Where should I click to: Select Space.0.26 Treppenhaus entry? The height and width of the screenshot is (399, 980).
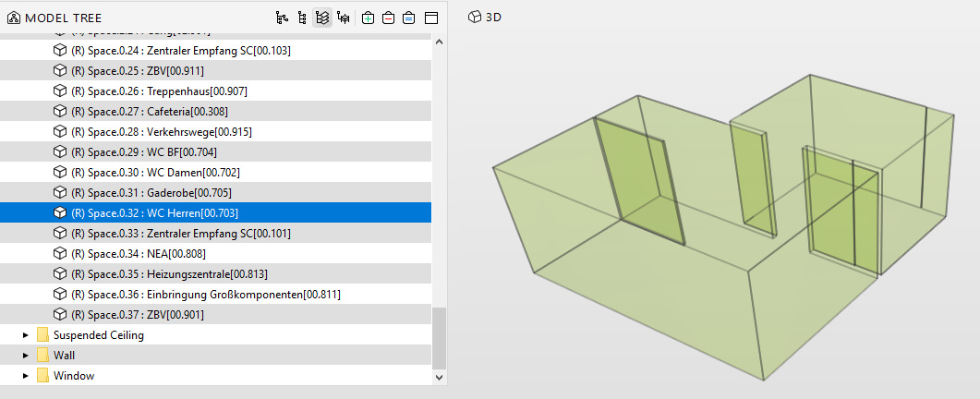click(x=159, y=91)
